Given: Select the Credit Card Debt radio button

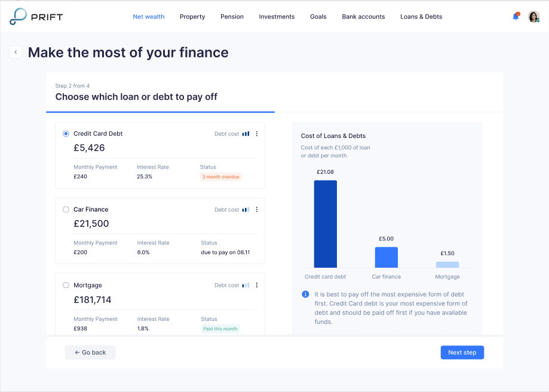Looking at the screenshot, I should point(66,133).
